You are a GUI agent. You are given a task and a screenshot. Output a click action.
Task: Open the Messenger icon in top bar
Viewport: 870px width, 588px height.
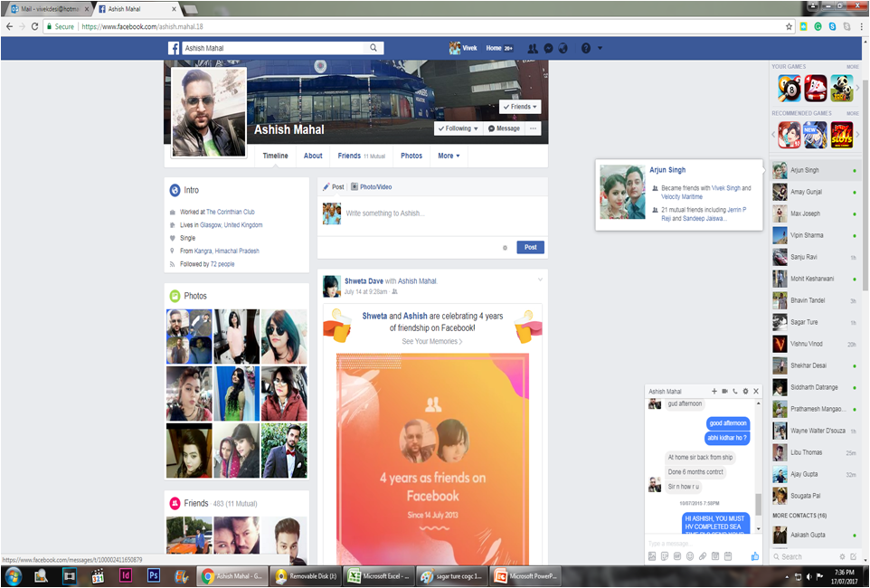pos(548,48)
